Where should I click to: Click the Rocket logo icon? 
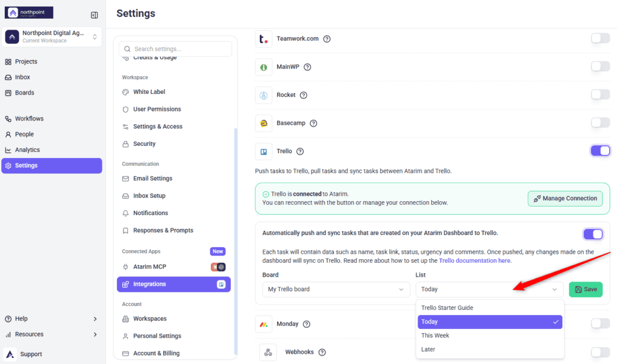click(264, 95)
